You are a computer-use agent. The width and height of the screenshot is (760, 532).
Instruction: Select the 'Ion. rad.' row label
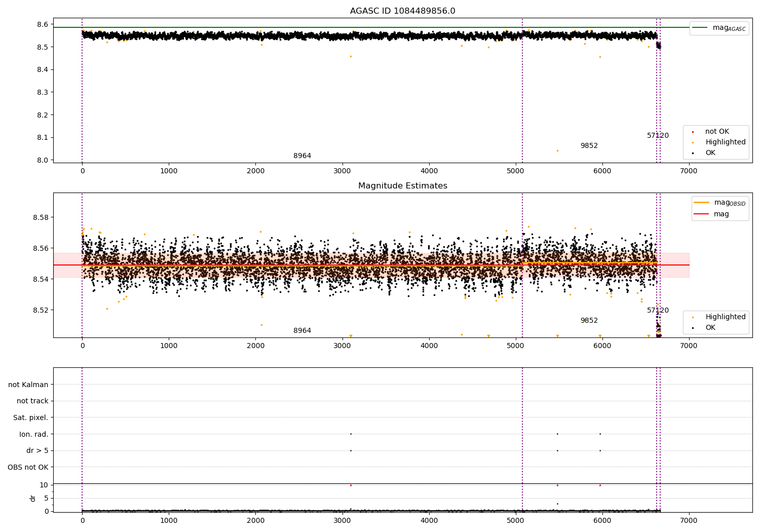[x=33, y=434]
